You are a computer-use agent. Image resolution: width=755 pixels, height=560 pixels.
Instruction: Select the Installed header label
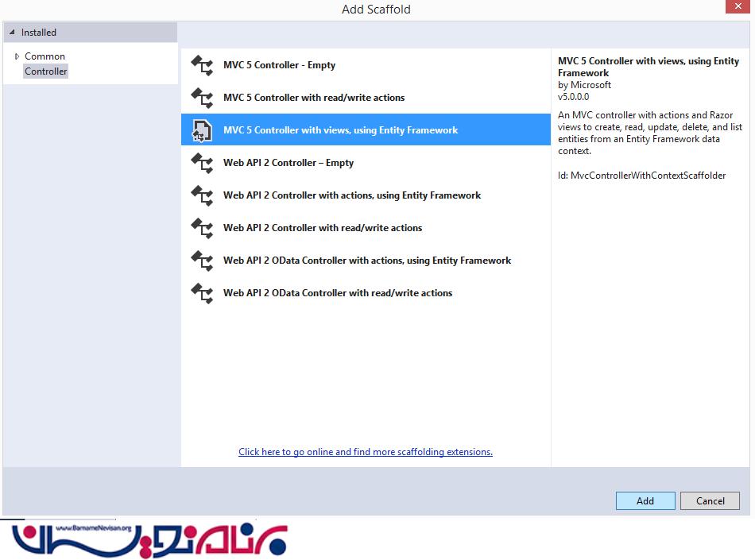[38, 33]
